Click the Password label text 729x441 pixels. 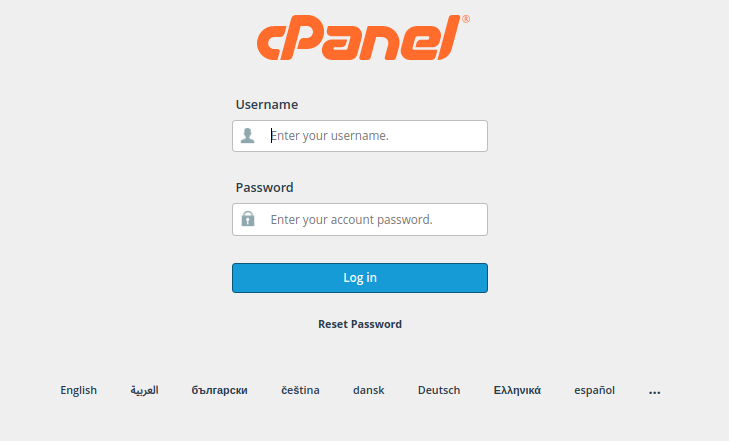pyautogui.click(x=265, y=187)
